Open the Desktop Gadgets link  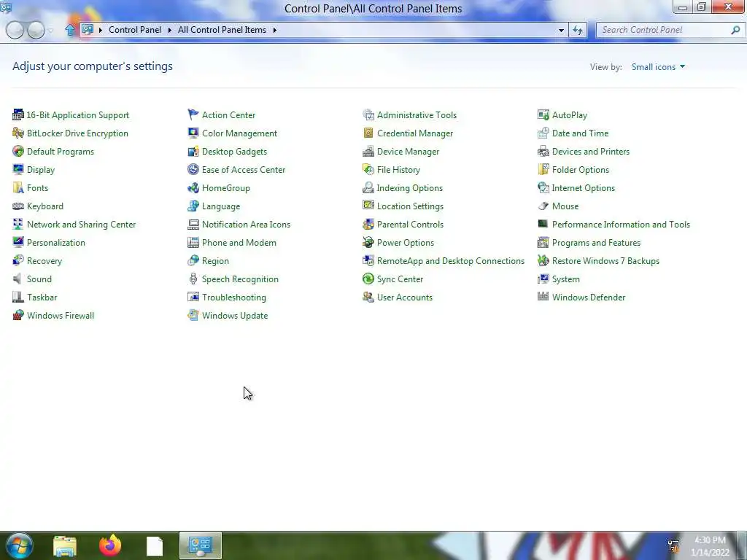coord(234,152)
